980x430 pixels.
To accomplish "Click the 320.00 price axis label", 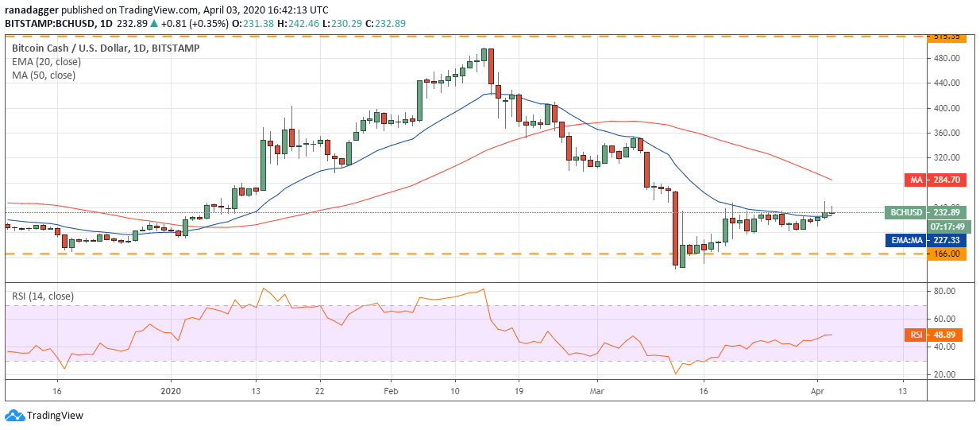I will (x=947, y=157).
